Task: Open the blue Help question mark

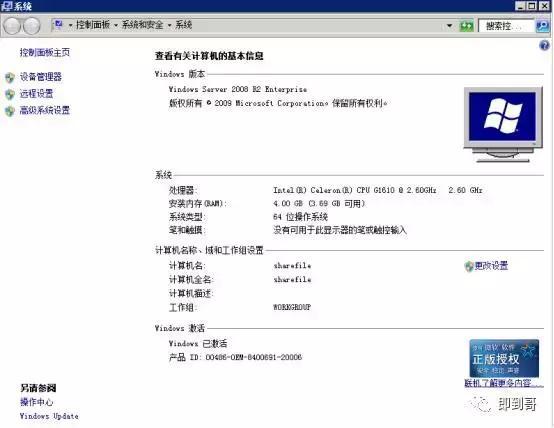Action: 544,45
